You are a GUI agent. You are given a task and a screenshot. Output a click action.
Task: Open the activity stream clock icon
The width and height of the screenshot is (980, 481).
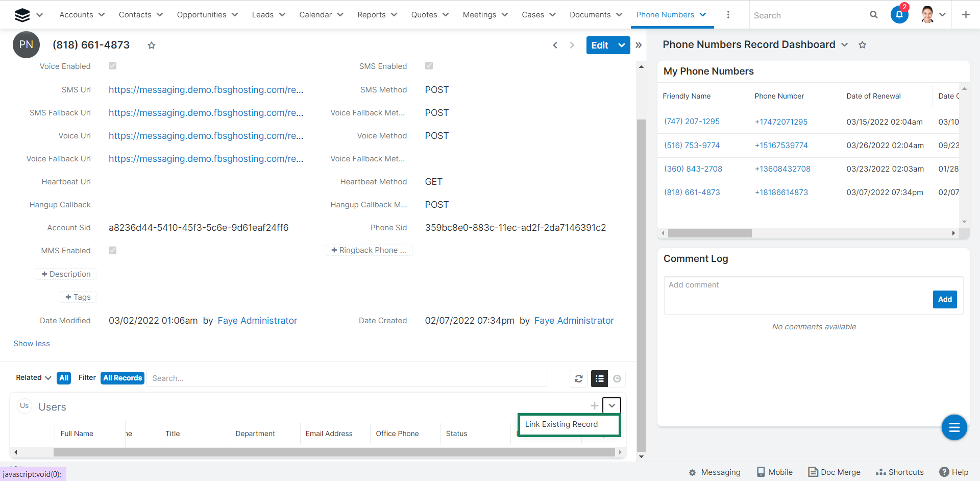(x=617, y=378)
